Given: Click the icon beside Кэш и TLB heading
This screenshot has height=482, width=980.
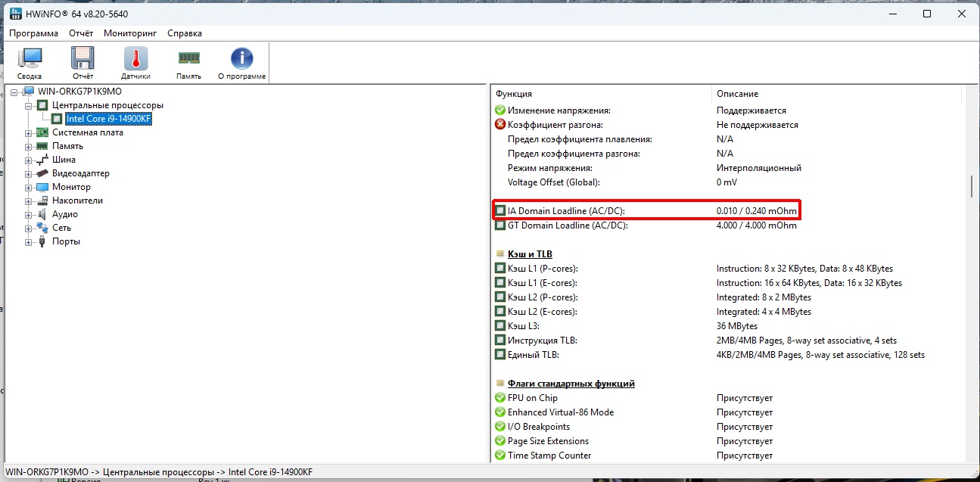Looking at the screenshot, I should (x=500, y=254).
